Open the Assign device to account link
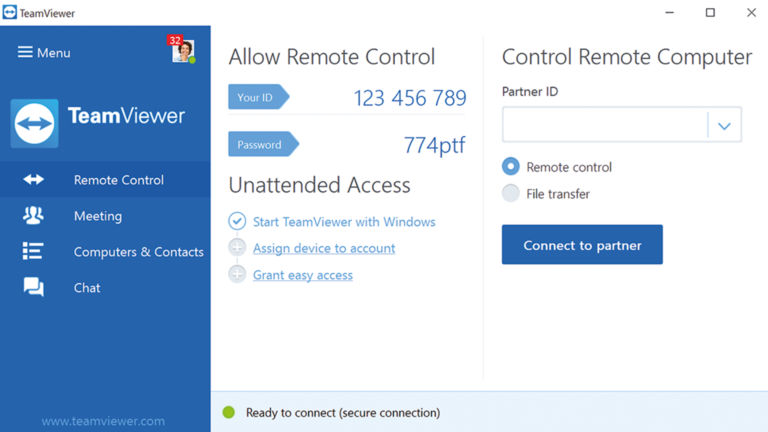Viewport: 768px width, 432px height. pos(324,248)
